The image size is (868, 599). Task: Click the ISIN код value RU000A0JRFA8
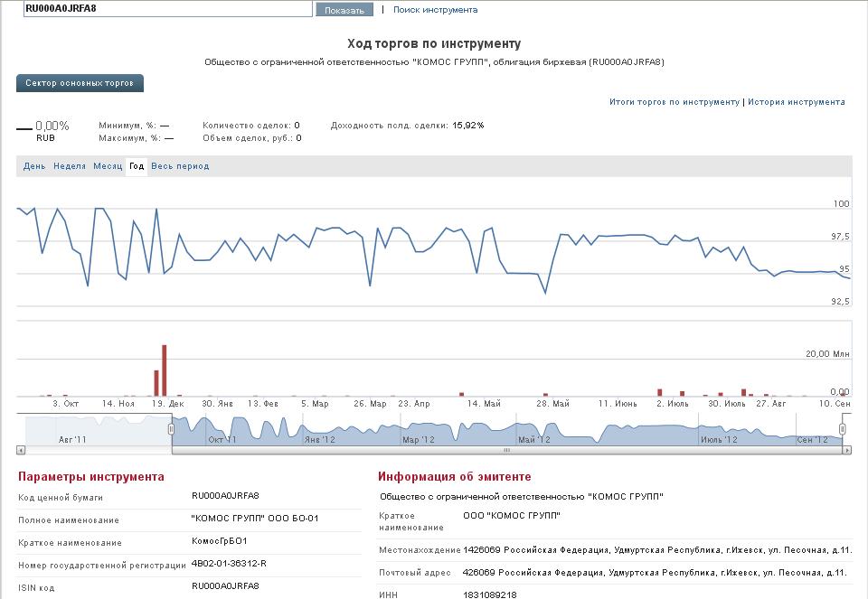coord(225,586)
